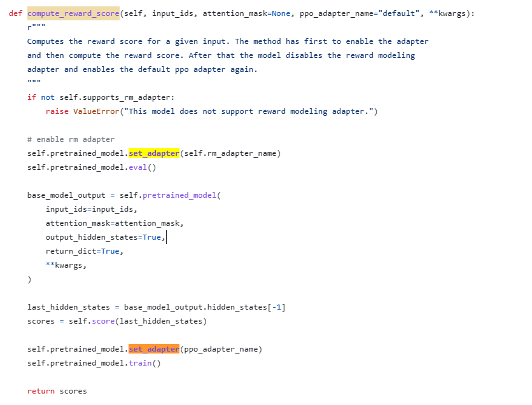Click the orange-highlighted set_adapter occurrence
The width and height of the screenshot is (532, 405).
tap(153, 348)
